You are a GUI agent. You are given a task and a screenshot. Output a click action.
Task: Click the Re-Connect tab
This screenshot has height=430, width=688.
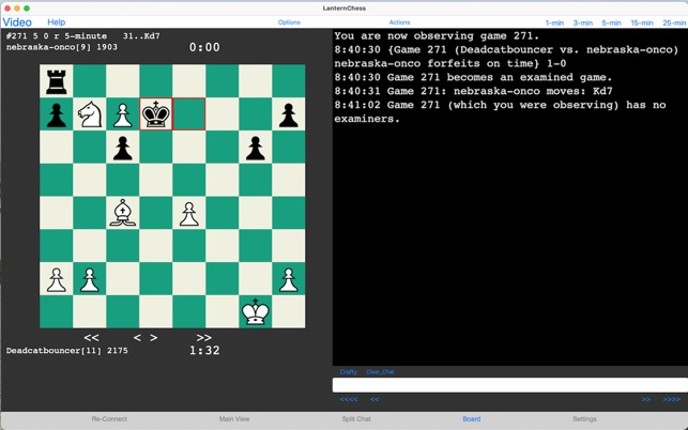click(x=109, y=419)
